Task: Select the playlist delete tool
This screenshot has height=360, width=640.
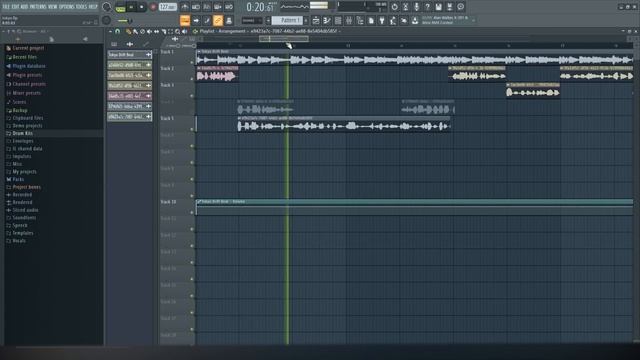Action: [x=142, y=31]
